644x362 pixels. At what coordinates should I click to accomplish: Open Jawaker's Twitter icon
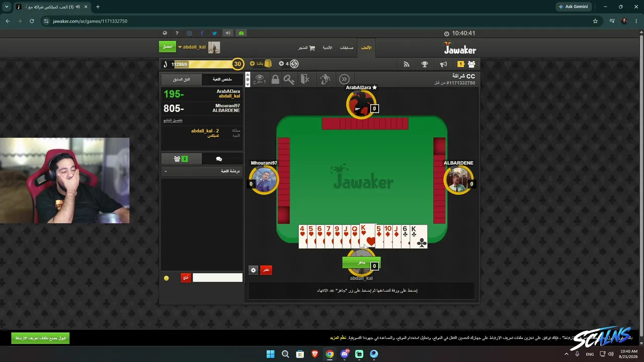pos(214,33)
